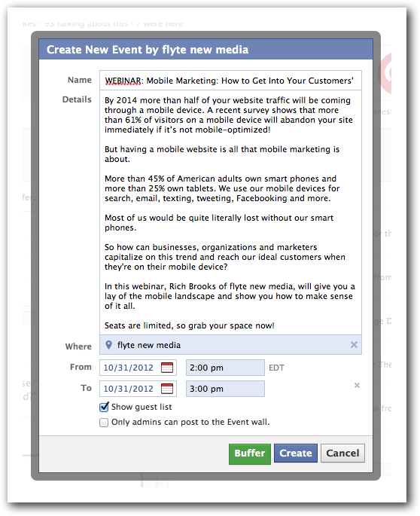420x516 pixels.
Task: Open the From date calendar icon
Action: click(x=167, y=368)
